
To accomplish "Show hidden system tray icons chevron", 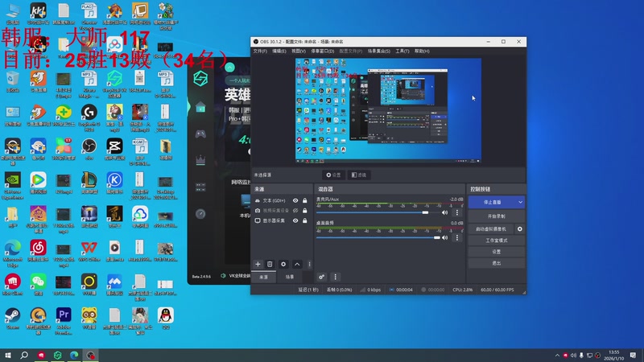I will (557, 356).
